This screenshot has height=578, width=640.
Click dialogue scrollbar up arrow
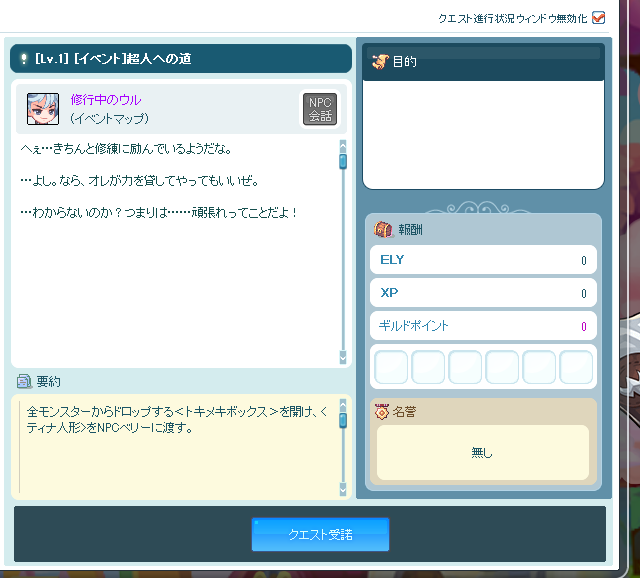coord(343,145)
